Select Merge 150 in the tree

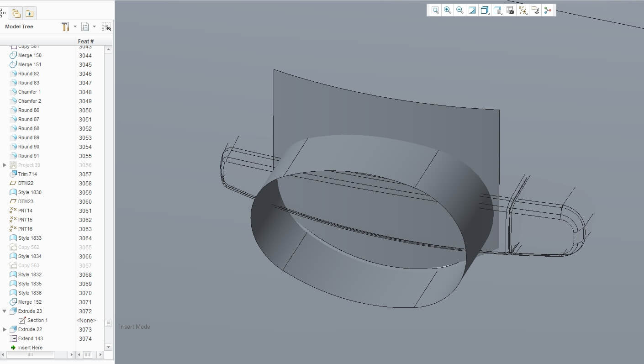point(30,55)
